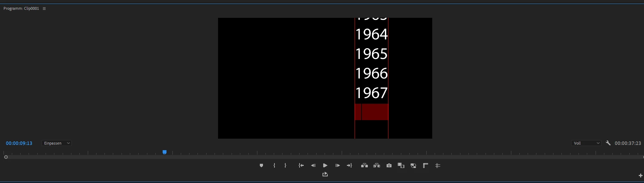This screenshot has height=183, width=644.
Task: Click the Extract icon
Action: (x=377, y=166)
